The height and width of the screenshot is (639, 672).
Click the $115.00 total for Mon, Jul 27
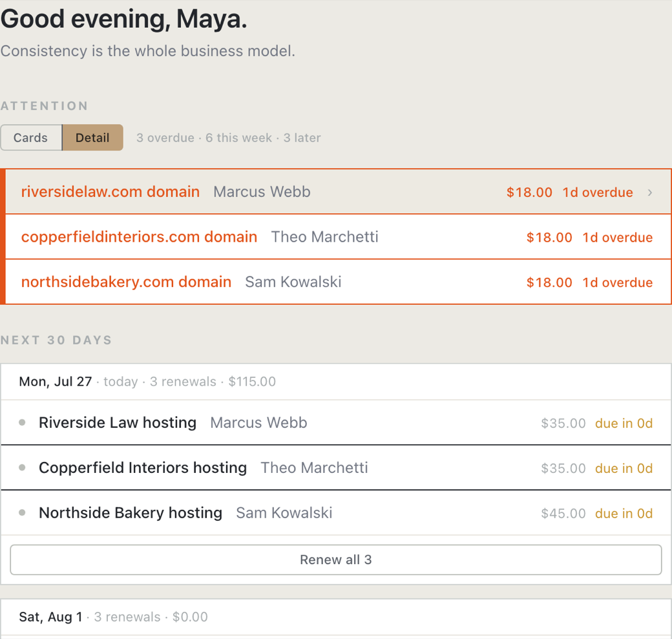(252, 381)
